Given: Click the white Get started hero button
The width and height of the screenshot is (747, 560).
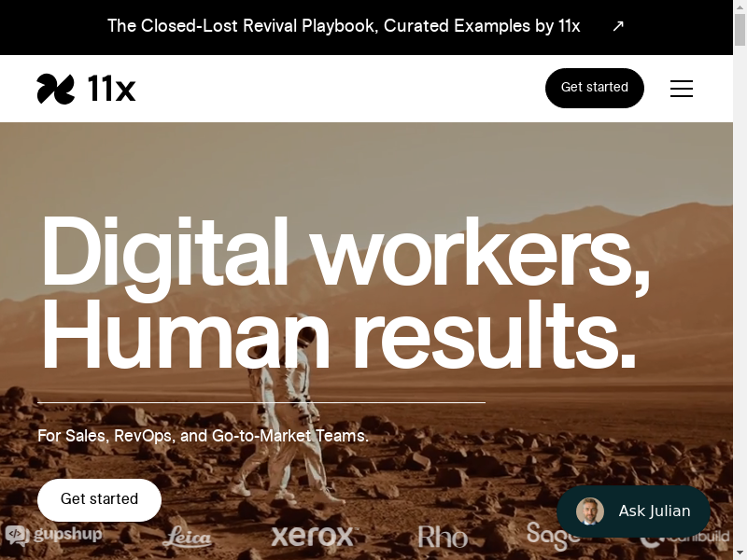Looking at the screenshot, I should point(99,499).
